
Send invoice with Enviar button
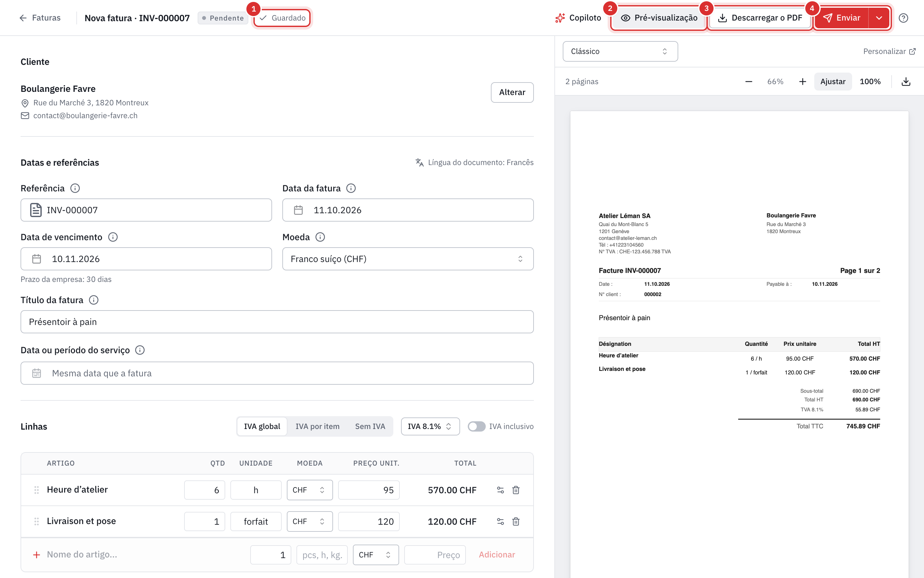click(x=842, y=18)
